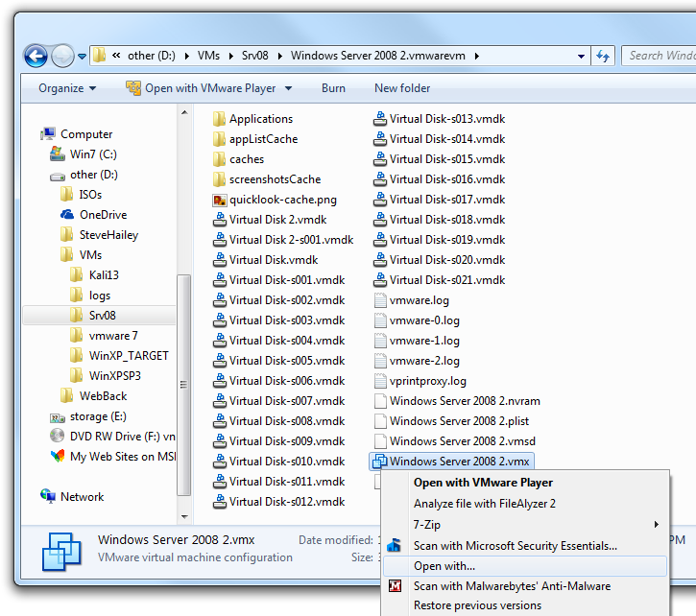The width and height of the screenshot is (696, 616).
Task: Select the vmware 7 folder in tree
Action: pos(77,336)
